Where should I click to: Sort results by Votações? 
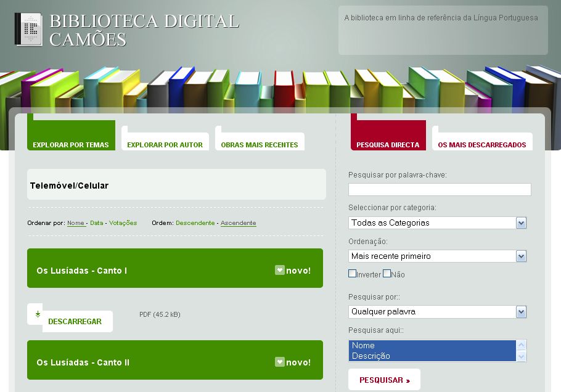123,223
